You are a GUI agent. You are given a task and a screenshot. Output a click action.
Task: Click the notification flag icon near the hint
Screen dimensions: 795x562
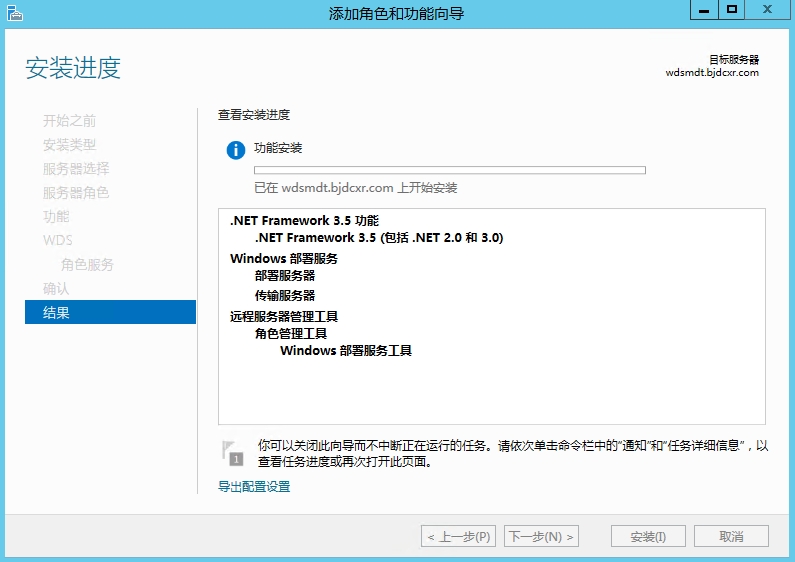pyautogui.click(x=233, y=453)
